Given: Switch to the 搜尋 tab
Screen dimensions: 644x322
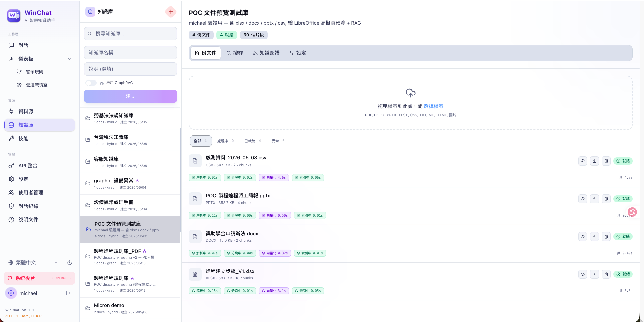Looking at the screenshot, I should [x=235, y=53].
